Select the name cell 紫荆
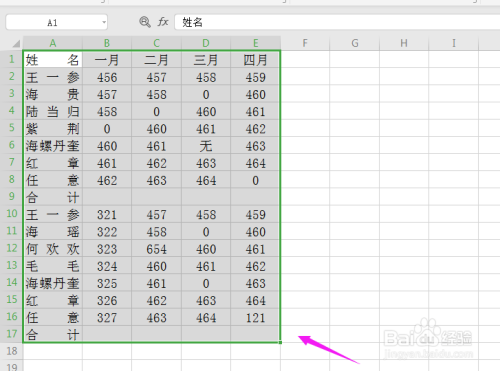The height and width of the screenshot is (371, 500). [x=53, y=128]
